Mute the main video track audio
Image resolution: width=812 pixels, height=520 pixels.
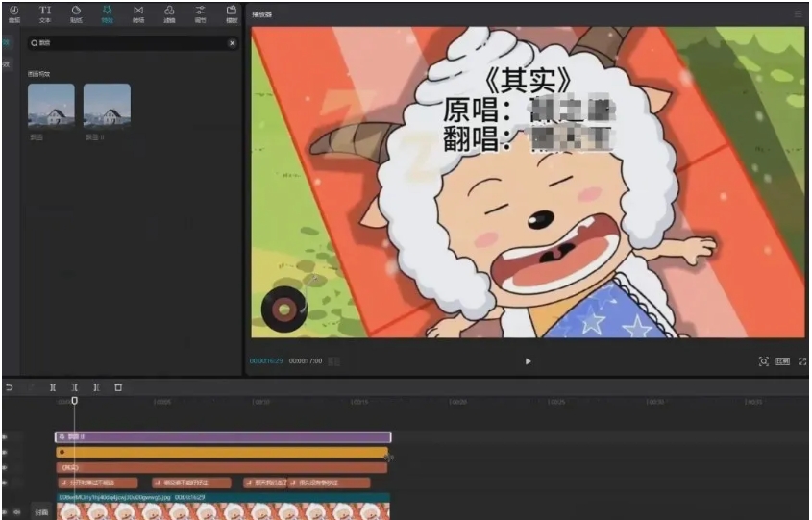17,512
